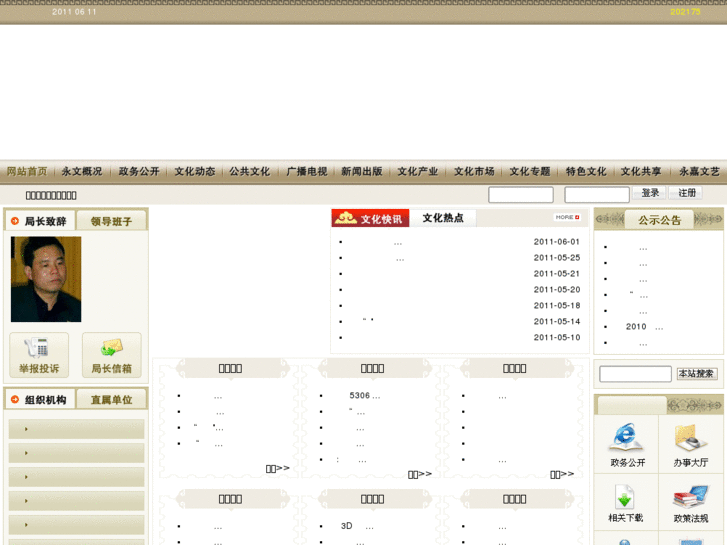Open the 公共文化 menu item

[250, 172]
